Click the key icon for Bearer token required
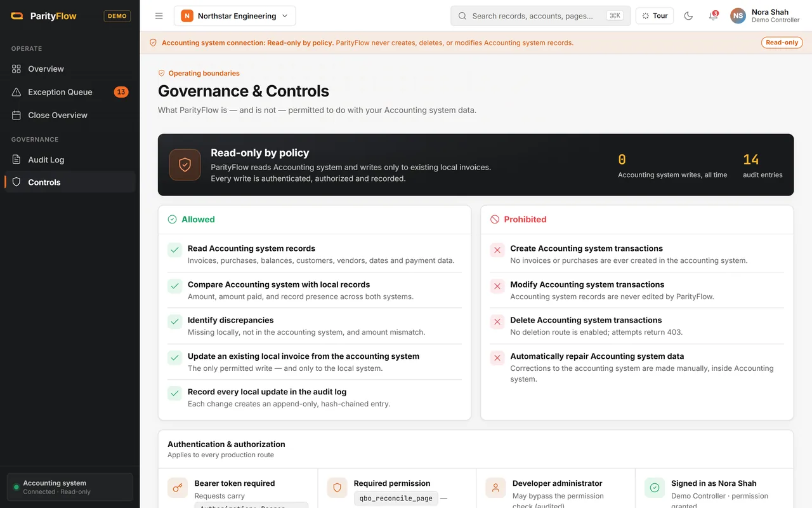812x508 pixels. 178,488
